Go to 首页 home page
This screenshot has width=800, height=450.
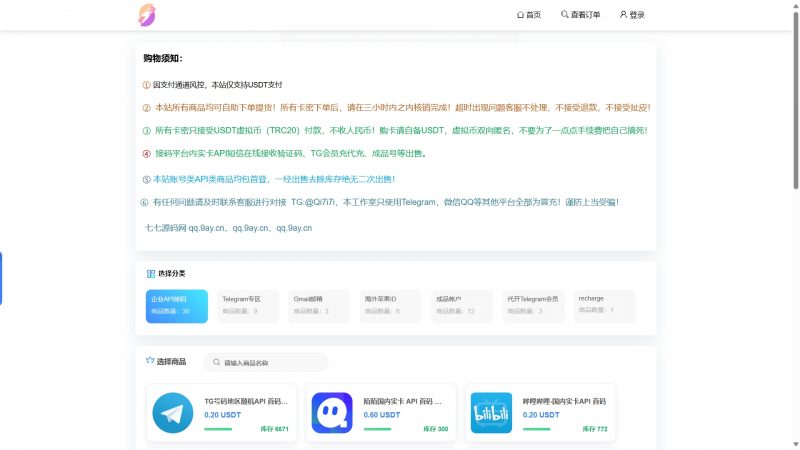pos(529,15)
